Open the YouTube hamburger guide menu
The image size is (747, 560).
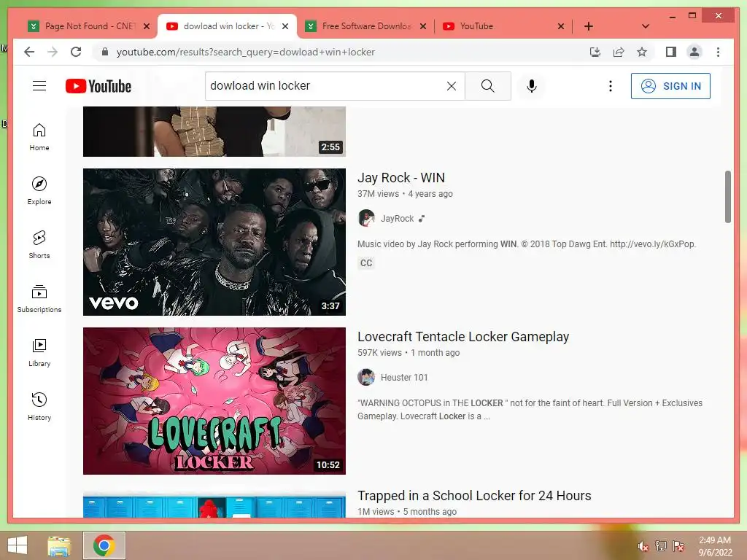pos(39,86)
